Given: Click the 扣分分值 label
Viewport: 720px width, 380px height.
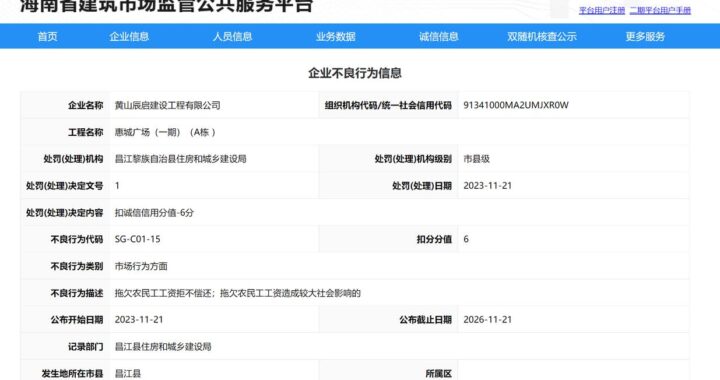Looking at the screenshot, I should pyautogui.click(x=434, y=239).
